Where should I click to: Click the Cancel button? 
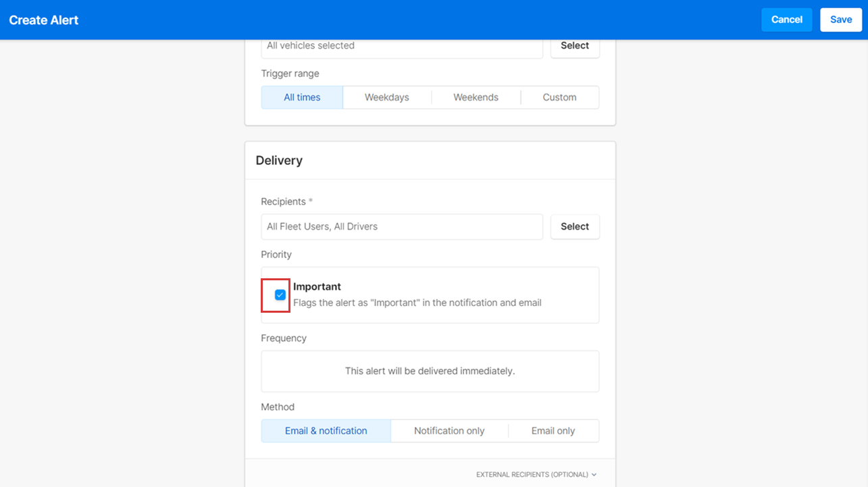tap(786, 20)
